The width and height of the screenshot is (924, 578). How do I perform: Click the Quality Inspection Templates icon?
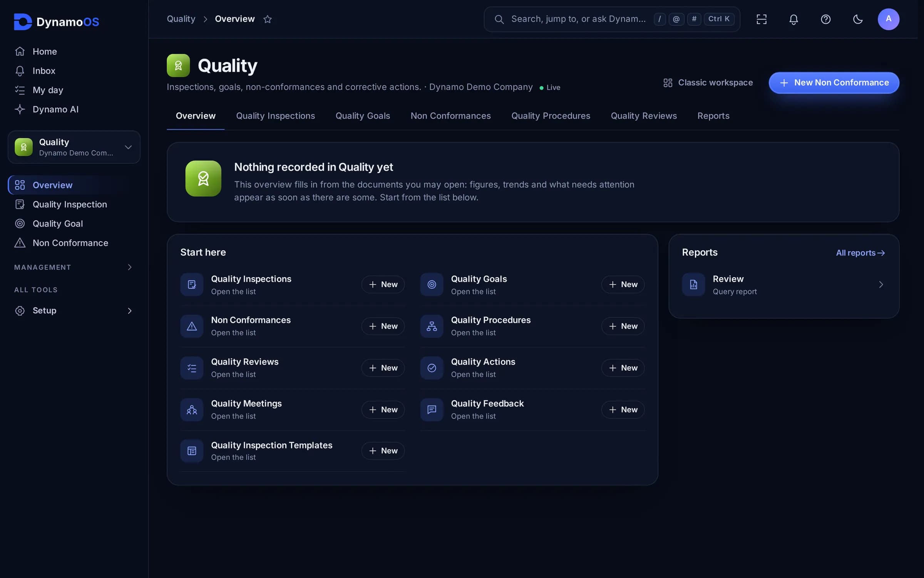(x=192, y=451)
